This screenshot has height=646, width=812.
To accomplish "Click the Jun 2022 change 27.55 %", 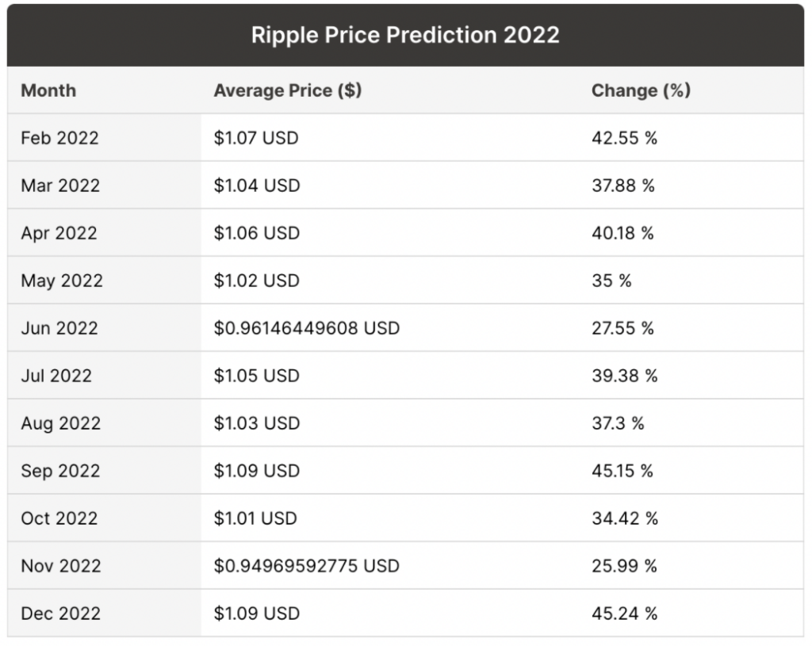I will point(622,328).
